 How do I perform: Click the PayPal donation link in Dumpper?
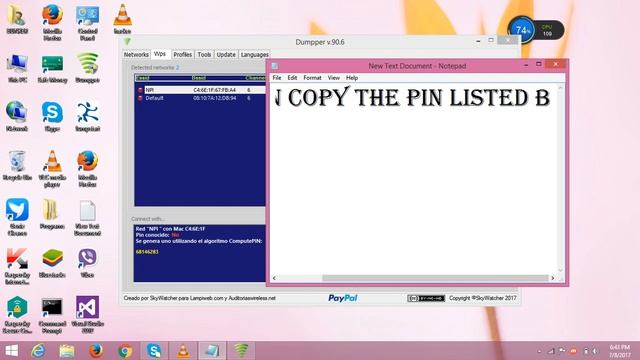coord(343,298)
